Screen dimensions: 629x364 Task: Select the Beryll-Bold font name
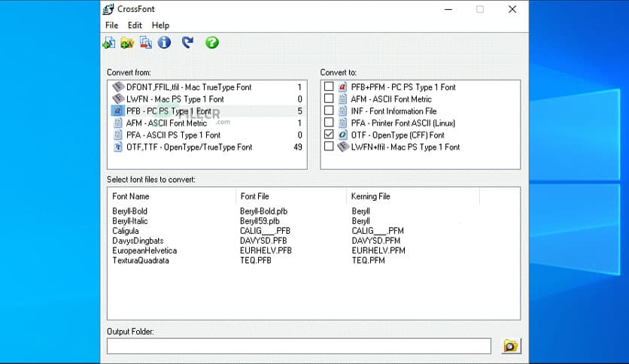coord(130,211)
